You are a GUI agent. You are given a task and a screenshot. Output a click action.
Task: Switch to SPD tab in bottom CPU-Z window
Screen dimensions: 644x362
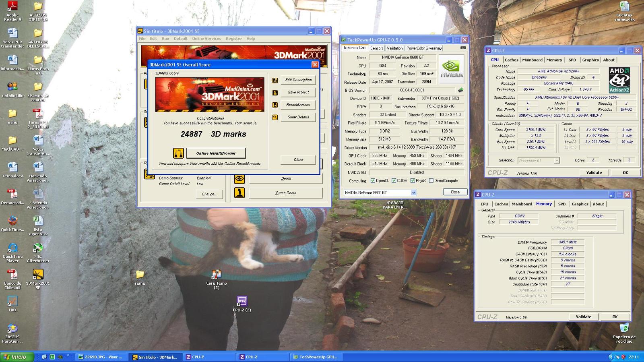click(x=562, y=204)
